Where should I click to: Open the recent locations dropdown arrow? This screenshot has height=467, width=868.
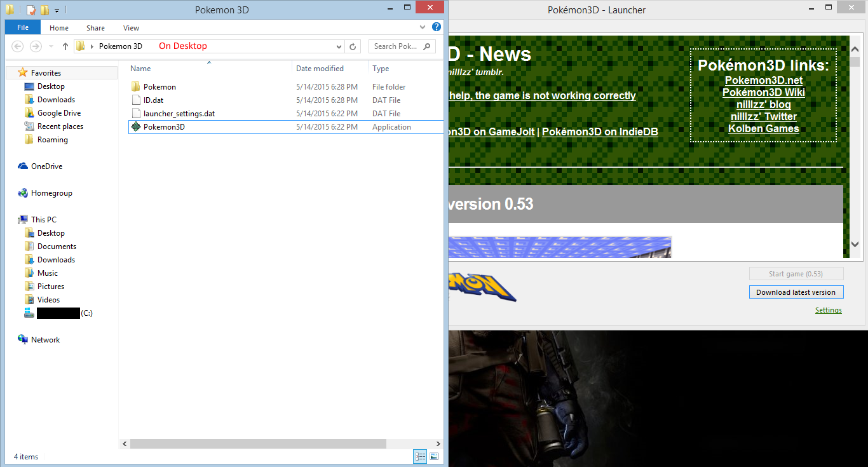(x=51, y=46)
